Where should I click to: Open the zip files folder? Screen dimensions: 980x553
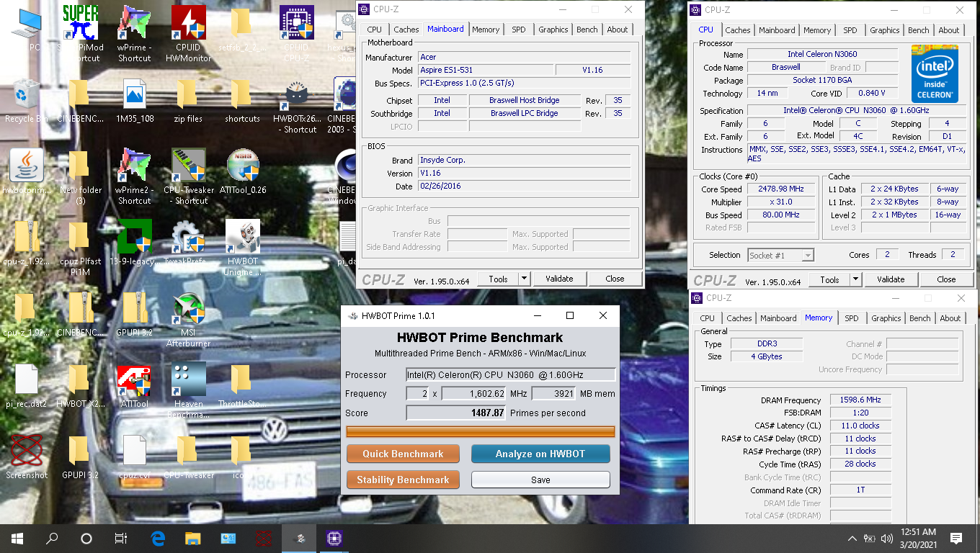click(188, 101)
